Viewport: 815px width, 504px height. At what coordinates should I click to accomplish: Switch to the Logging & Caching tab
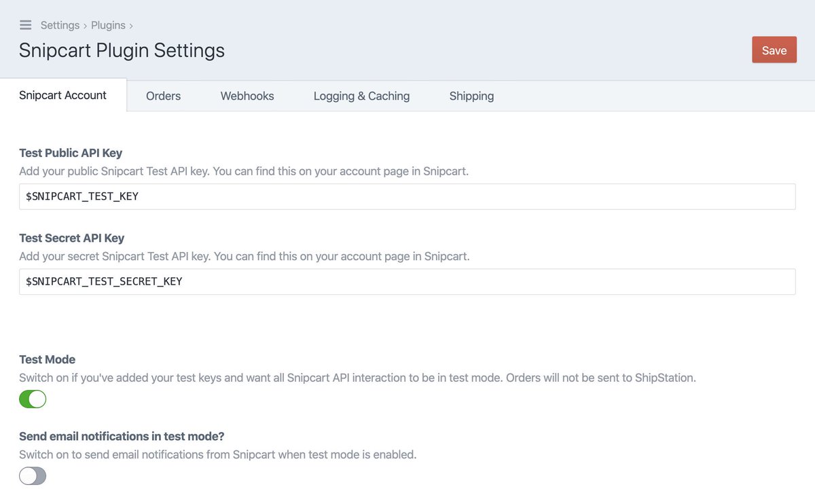361,96
